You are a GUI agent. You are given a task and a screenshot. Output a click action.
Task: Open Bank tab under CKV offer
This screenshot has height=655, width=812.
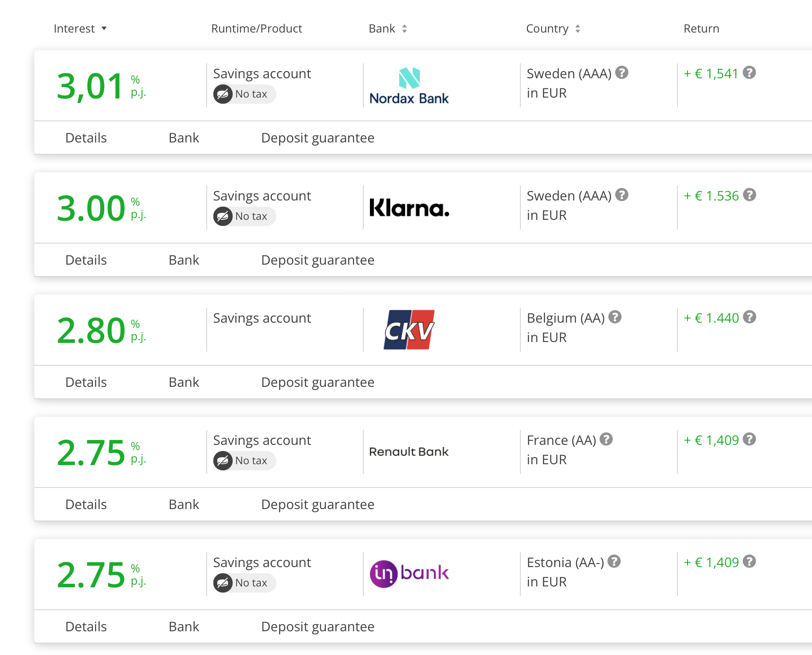pyautogui.click(x=184, y=382)
